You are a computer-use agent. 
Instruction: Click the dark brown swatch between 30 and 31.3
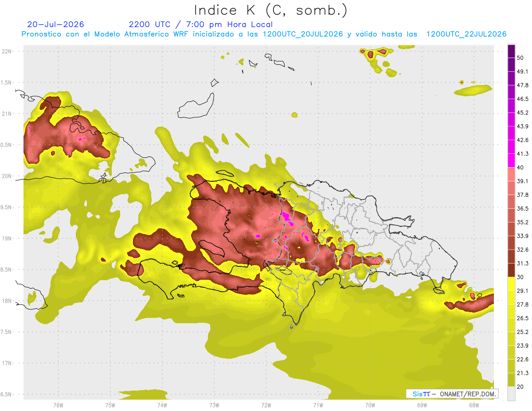pos(511,270)
